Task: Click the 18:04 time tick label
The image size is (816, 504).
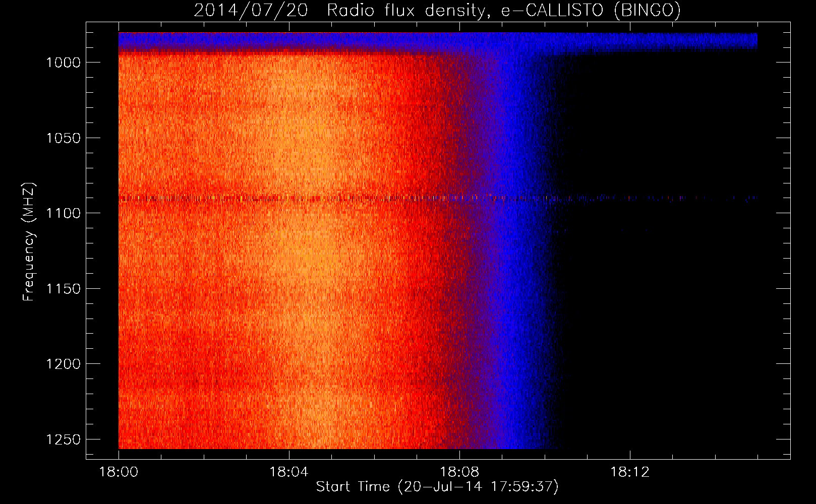Action: 289,472
